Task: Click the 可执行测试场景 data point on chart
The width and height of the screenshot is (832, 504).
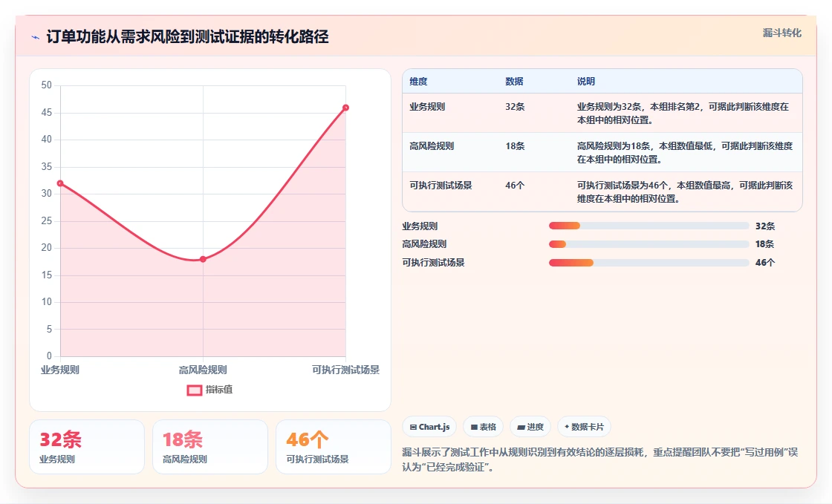Action: pos(345,108)
